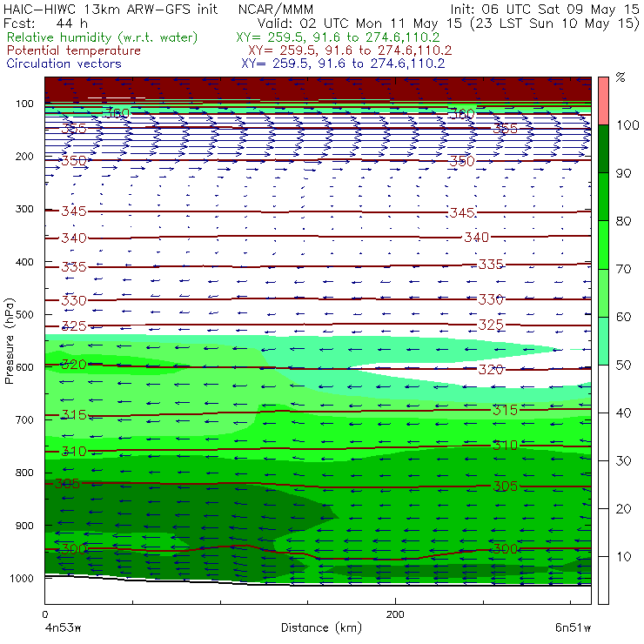Click the "10" color bar tick label

click(623, 557)
